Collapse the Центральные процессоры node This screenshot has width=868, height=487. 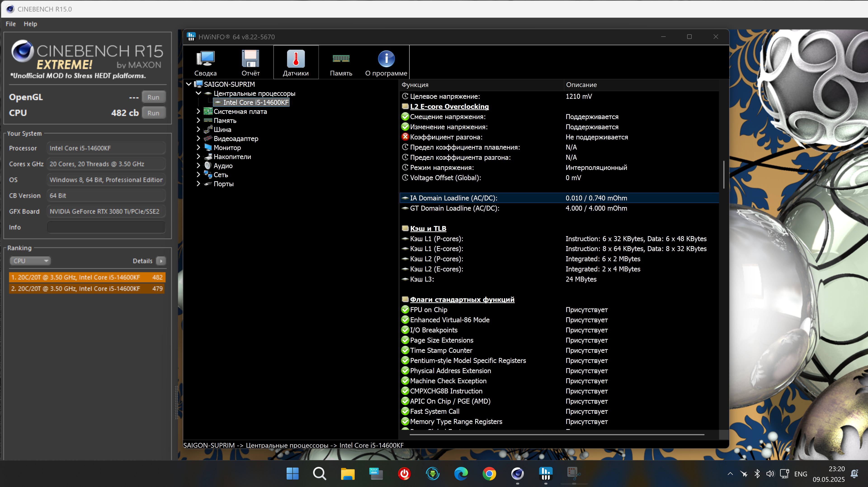(198, 93)
